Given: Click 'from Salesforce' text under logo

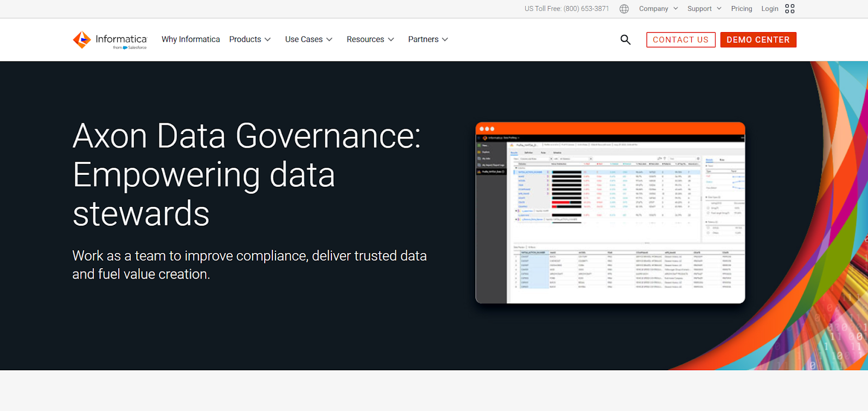Looking at the screenshot, I should (x=130, y=48).
